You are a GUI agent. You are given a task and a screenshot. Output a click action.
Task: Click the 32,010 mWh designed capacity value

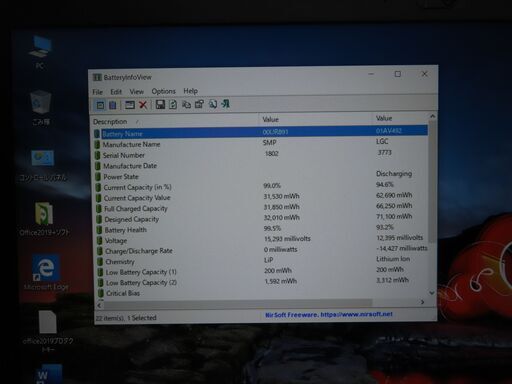click(282, 218)
